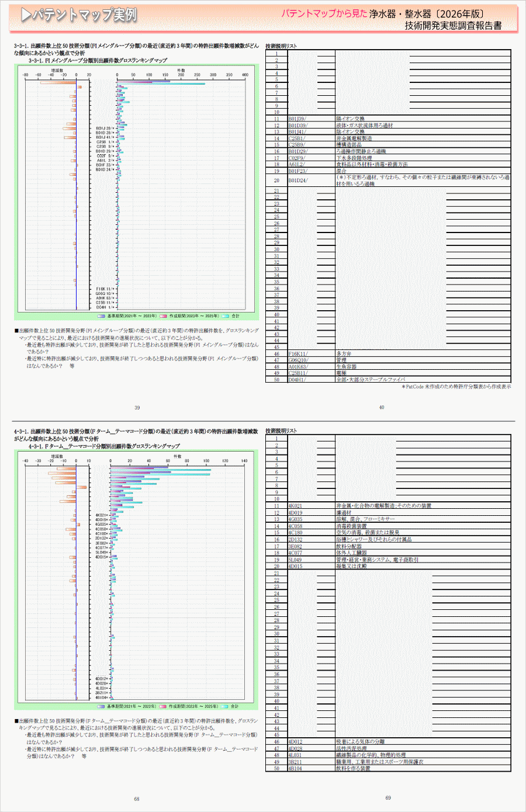This screenshot has height=812, width=526.
Task: Click the triangle icon beside パテントマップ実例
Action: 26,15
